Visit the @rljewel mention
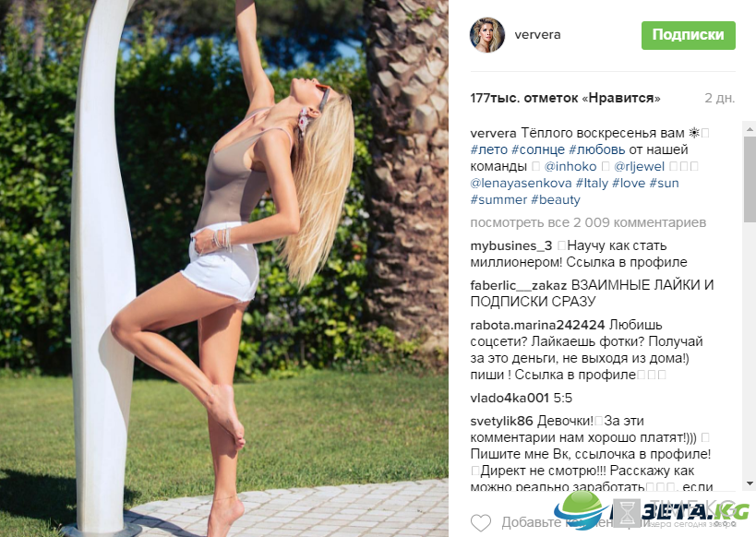 [640, 166]
